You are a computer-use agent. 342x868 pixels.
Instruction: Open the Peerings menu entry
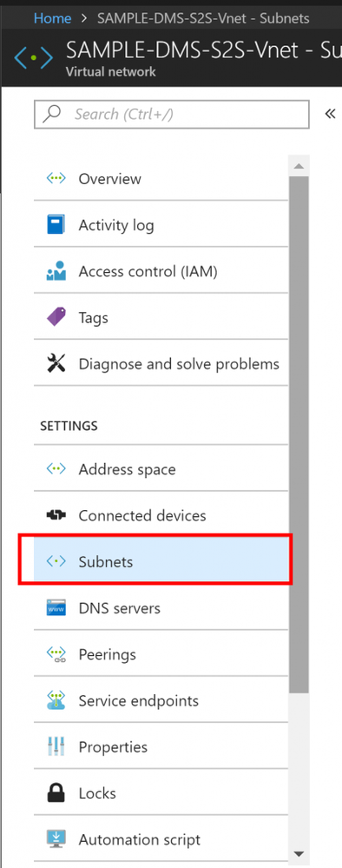(x=161, y=654)
